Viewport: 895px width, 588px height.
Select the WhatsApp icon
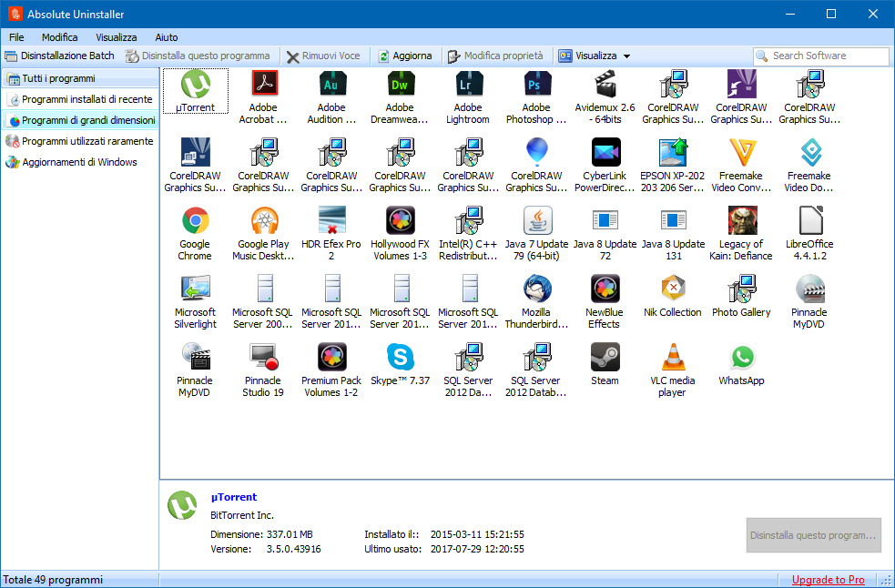click(741, 357)
